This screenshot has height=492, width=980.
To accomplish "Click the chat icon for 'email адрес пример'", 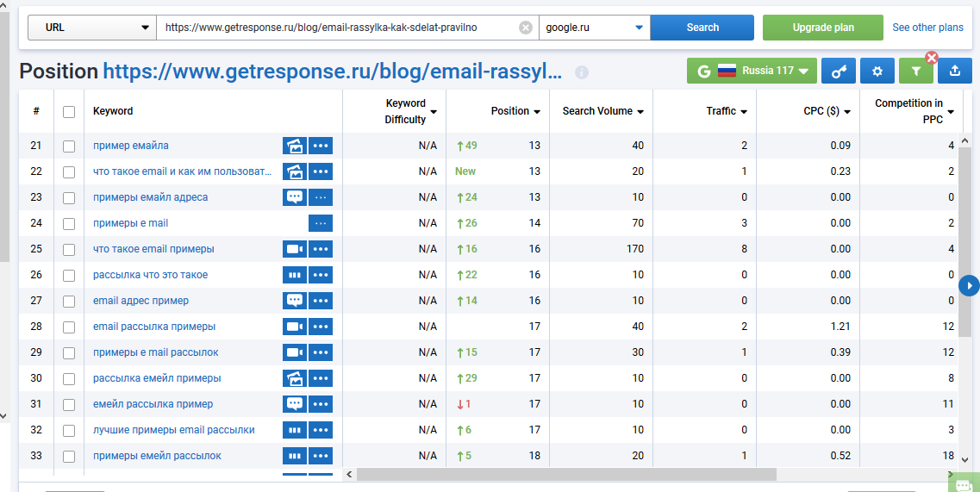I will (295, 301).
